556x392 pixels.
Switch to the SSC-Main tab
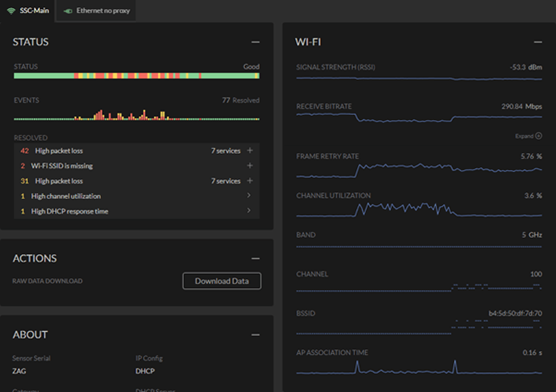28,11
